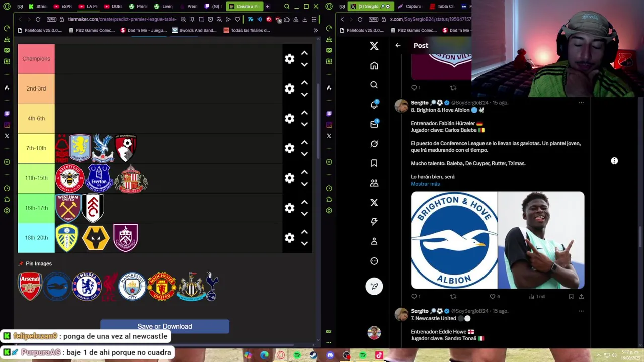
Task: Open Brighton & Hove Albion logo image
Action: pyautogui.click(x=454, y=240)
